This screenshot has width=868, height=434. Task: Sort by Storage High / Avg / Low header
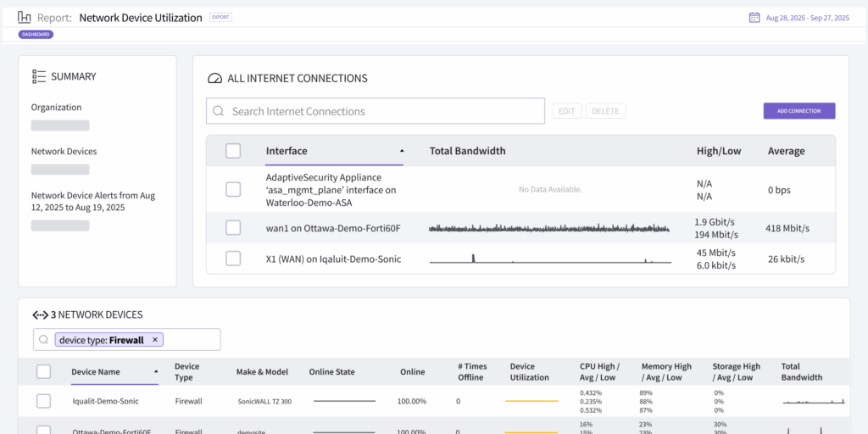[737, 371]
